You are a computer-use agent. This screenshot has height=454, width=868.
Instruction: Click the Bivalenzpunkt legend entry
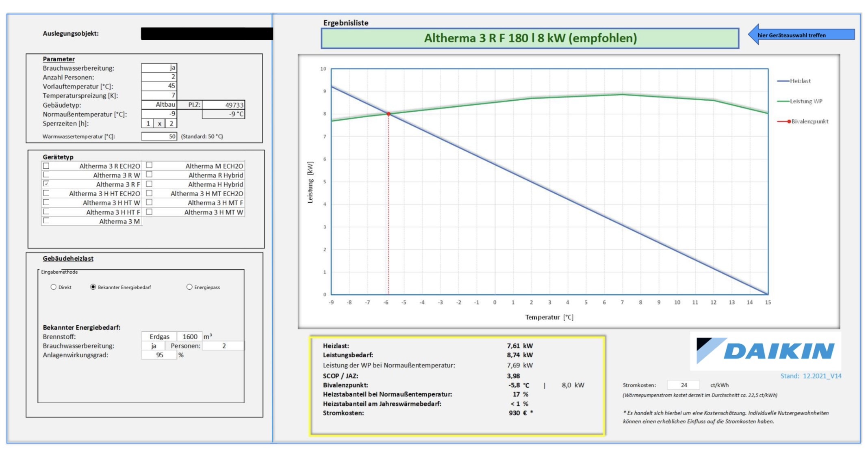point(803,121)
